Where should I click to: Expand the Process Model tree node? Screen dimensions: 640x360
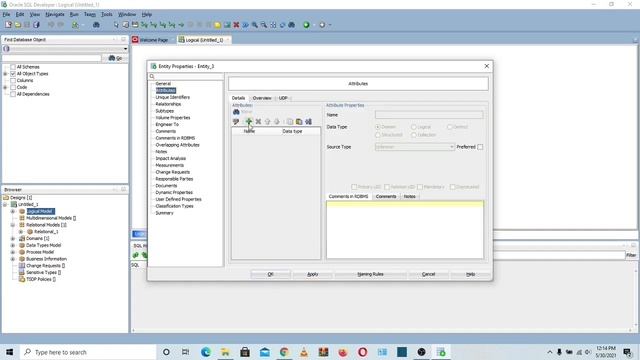pyautogui.click(x=13, y=252)
